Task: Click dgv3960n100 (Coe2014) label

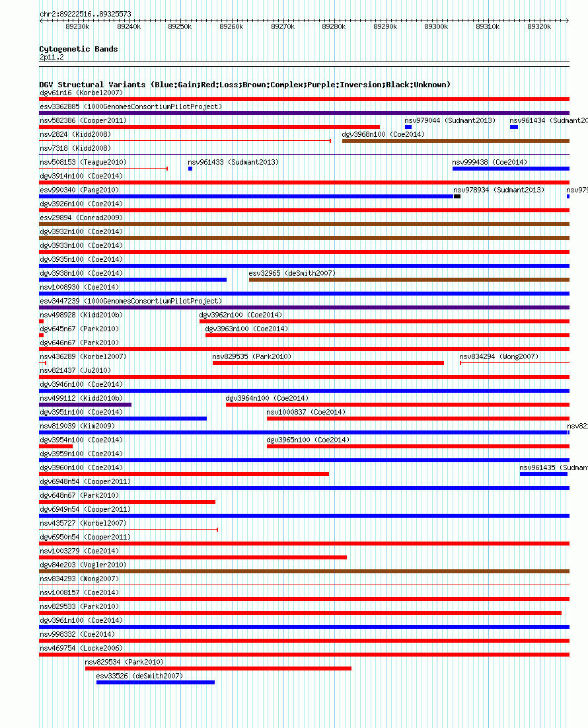Action: pyautogui.click(x=82, y=469)
